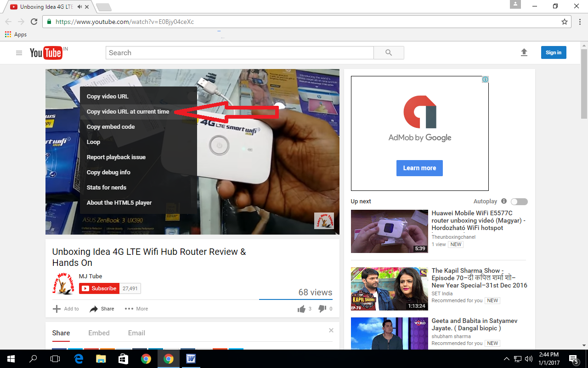Select Copy video URL at current time
The width and height of the screenshot is (588, 368).
coord(128,111)
